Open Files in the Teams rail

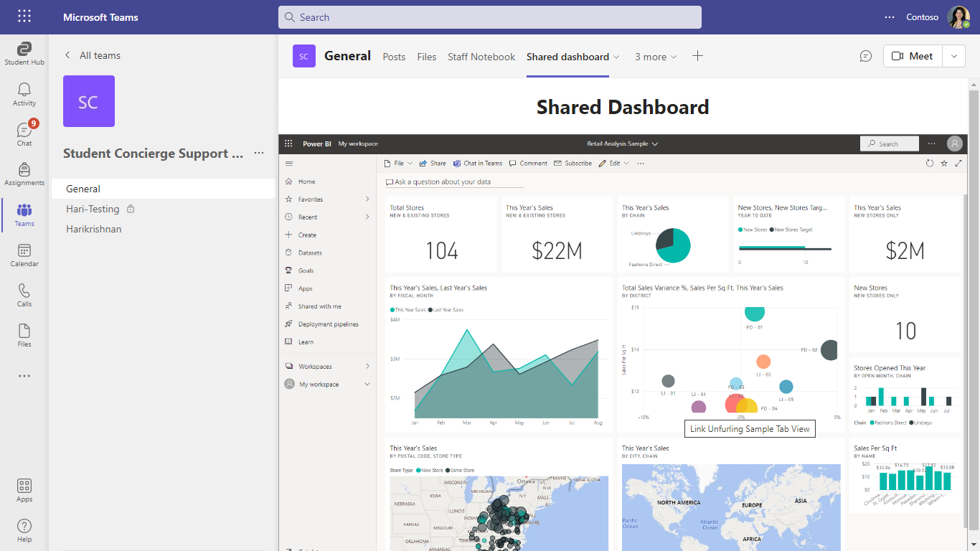24,335
